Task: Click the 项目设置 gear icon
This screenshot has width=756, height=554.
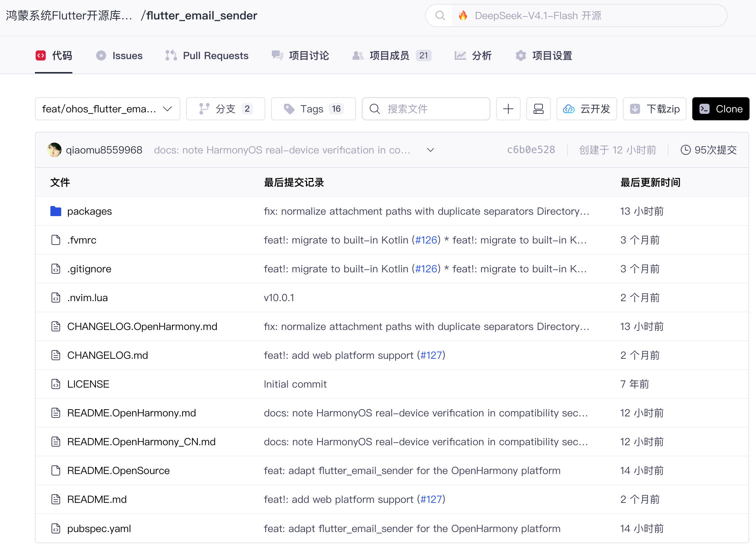Action: tap(521, 55)
